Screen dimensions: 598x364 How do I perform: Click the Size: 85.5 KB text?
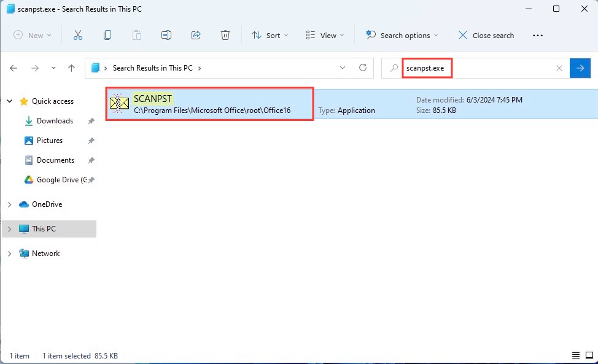[436, 110]
